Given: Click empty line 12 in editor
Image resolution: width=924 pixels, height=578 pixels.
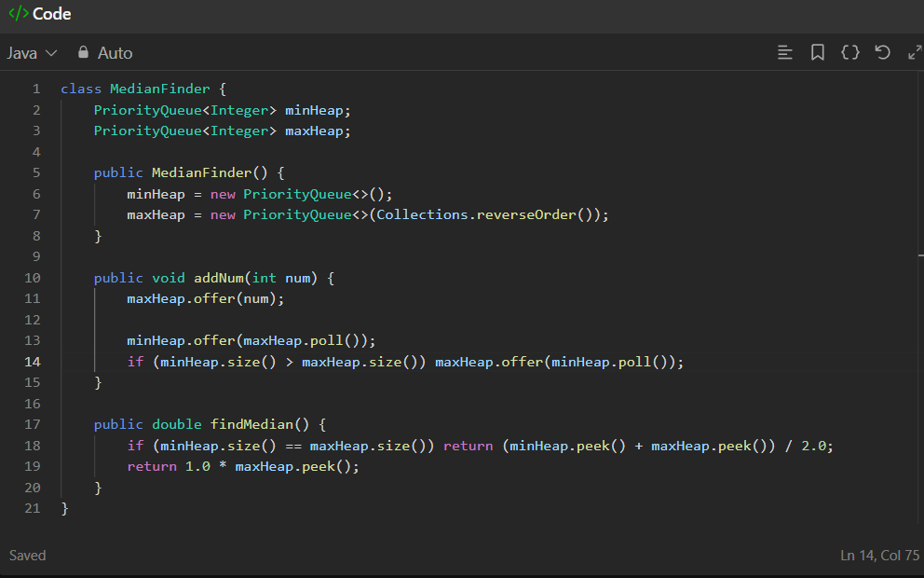Looking at the screenshot, I should tap(489, 320).
